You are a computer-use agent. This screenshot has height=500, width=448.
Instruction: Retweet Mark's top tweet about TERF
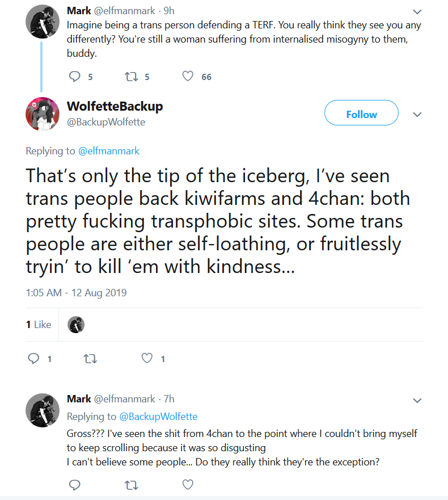131,77
